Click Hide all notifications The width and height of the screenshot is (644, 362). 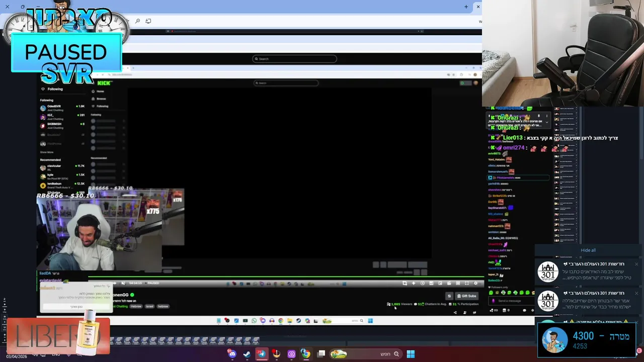click(588, 250)
